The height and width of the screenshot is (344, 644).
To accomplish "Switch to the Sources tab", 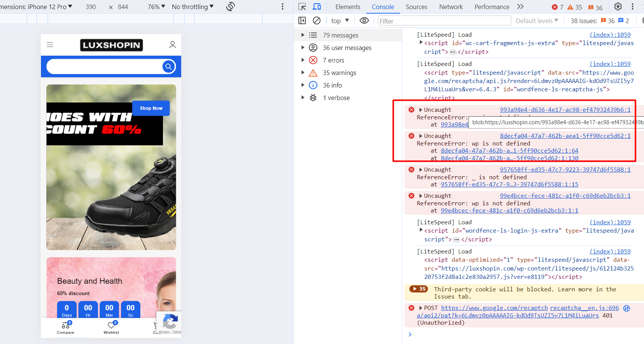I will click(x=416, y=7).
